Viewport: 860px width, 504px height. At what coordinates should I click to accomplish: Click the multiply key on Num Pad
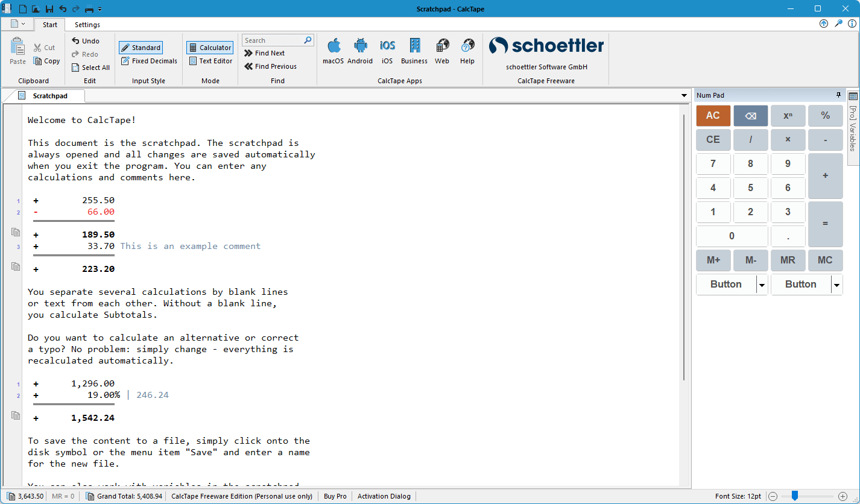[788, 140]
